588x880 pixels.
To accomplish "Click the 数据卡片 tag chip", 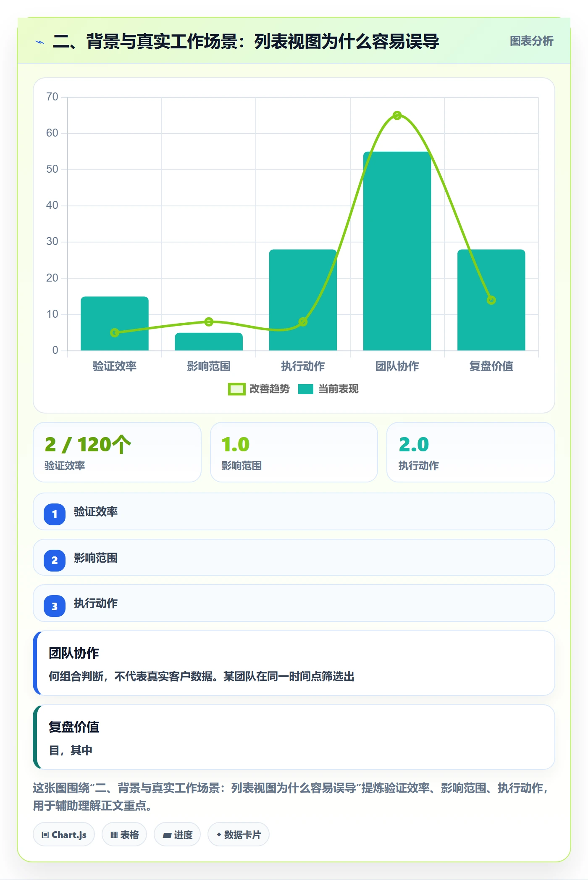I will [x=239, y=835].
